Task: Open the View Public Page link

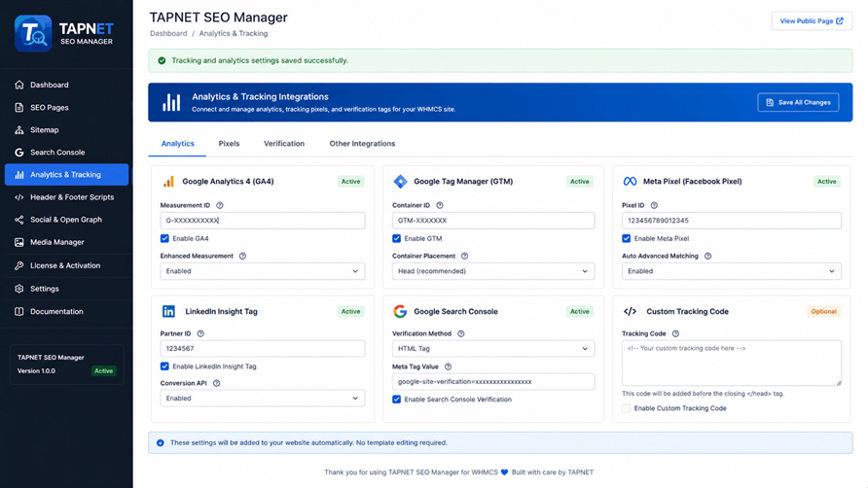Action: pos(812,21)
